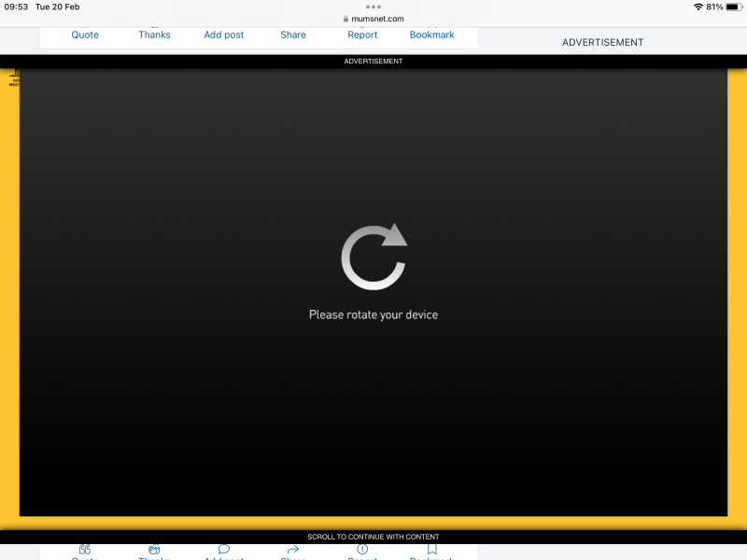Select Add post from the top action bar
The height and width of the screenshot is (560, 747).
point(223,35)
